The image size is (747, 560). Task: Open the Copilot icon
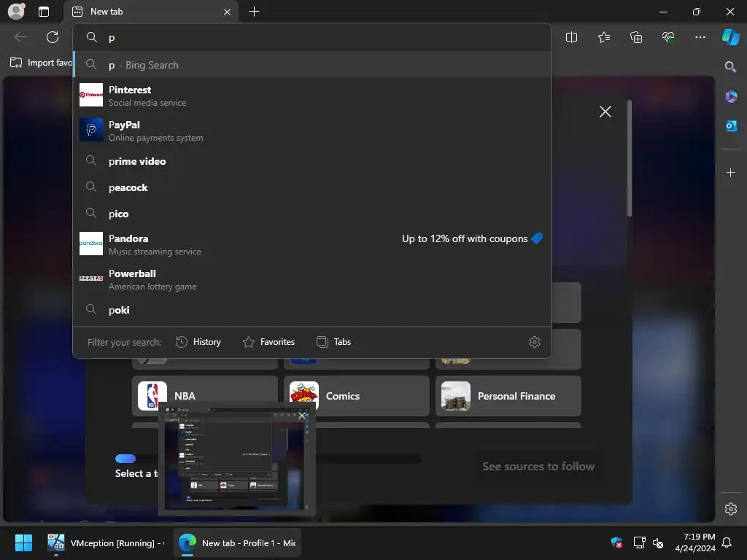click(x=731, y=37)
